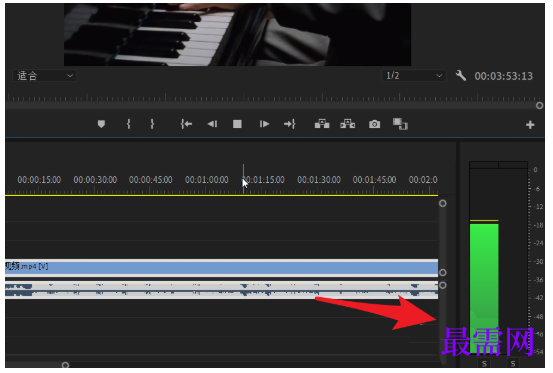This screenshot has width=553, height=373.
Task: Select the 视频.mp4 [V] video clip
Action: pyautogui.click(x=221, y=268)
